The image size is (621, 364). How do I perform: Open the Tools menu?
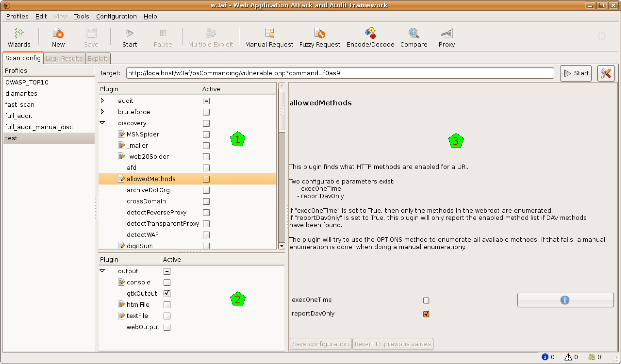pos(81,16)
